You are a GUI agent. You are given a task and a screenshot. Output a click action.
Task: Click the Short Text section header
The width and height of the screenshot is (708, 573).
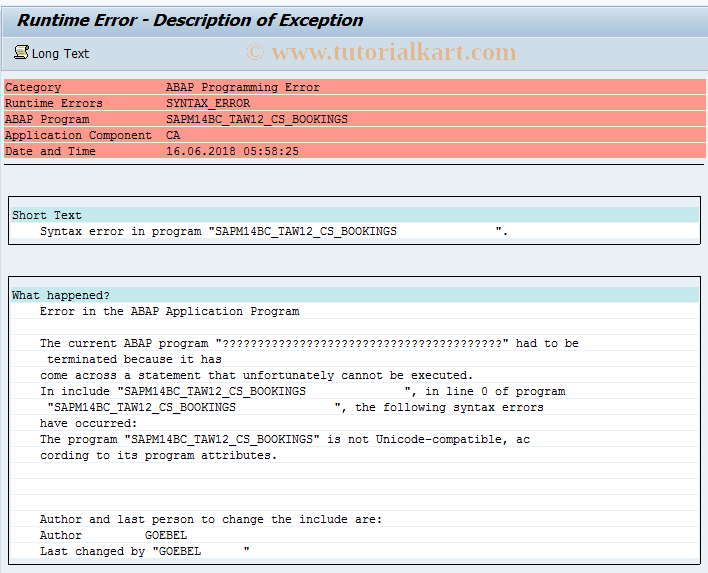(355, 215)
